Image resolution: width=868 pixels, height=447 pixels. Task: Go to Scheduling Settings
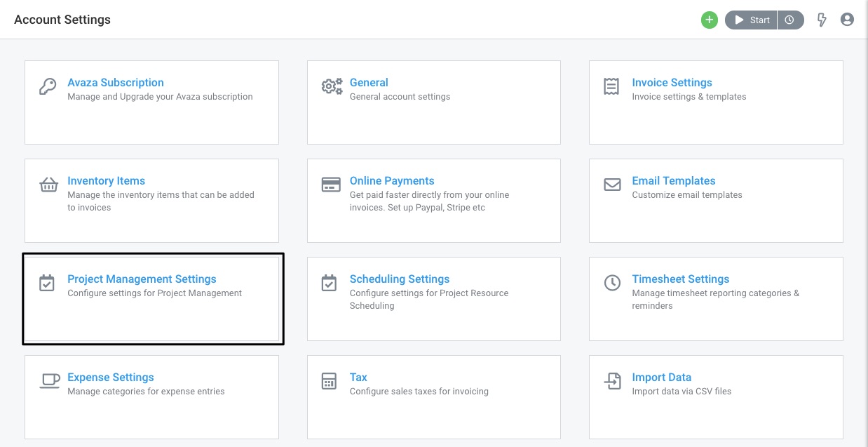(x=400, y=279)
